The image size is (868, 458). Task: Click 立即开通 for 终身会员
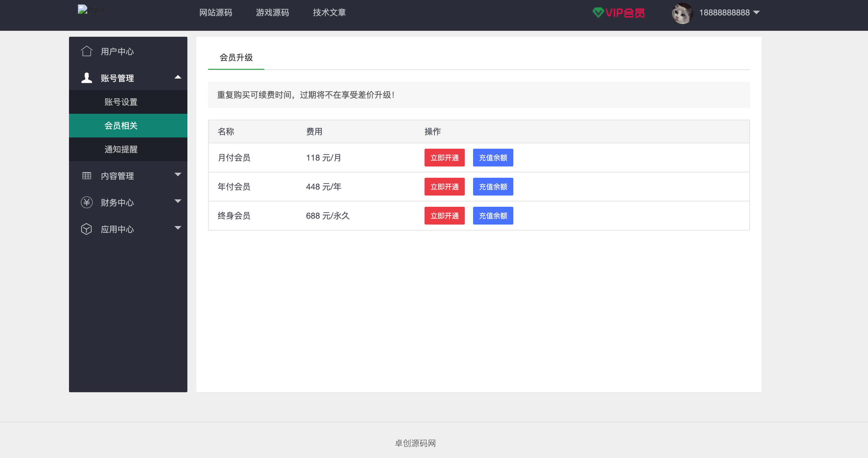pos(444,215)
